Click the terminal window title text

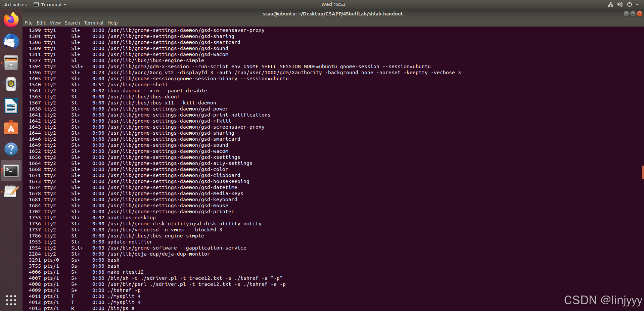pyautogui.click(x=333, y=14)
